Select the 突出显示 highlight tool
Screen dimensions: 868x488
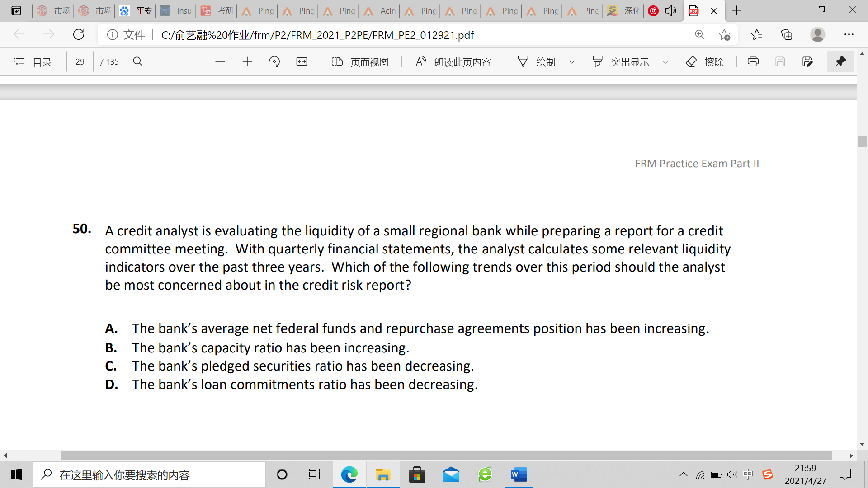tap(621, 62)
